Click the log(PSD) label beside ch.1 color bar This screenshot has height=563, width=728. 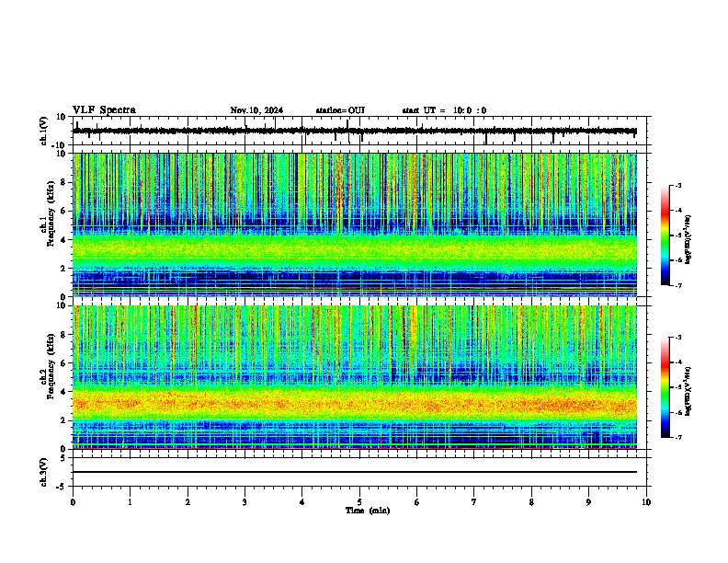tap(688, 239)
